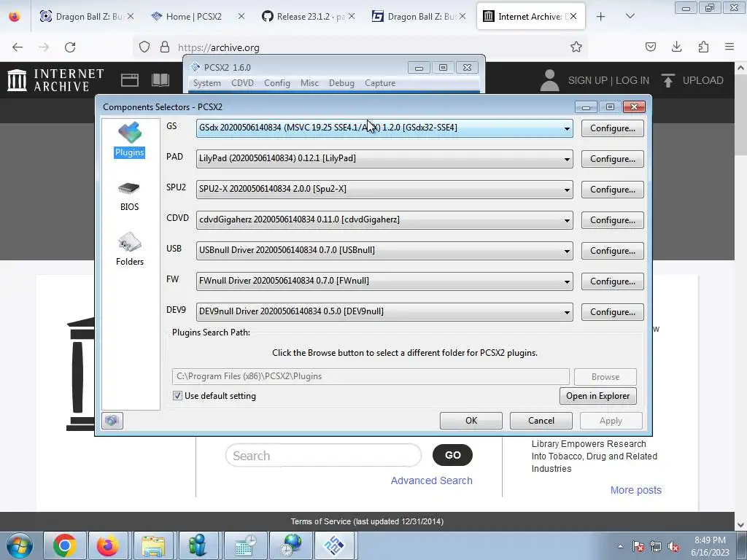Screen dimensions: 747x560
Task: Click the user avatar icon
Action: pyautogui.click(x=550, y=80)
